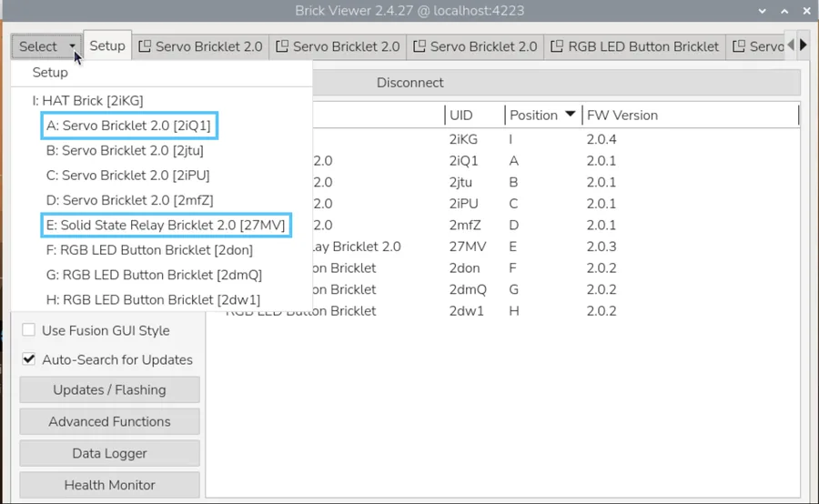Select E: Solid State Relay Bricklet 2.0 [27MV]

pyautogui.click(x=167, y=225)
